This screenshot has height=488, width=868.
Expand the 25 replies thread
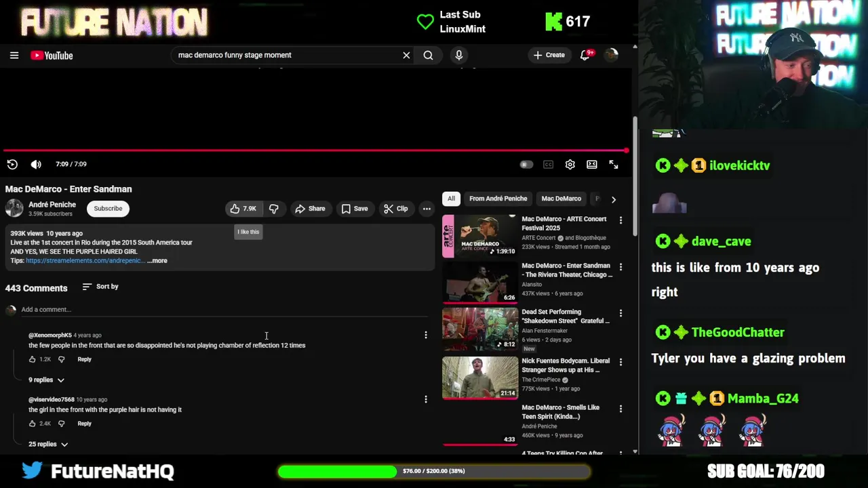click(48, 445)
